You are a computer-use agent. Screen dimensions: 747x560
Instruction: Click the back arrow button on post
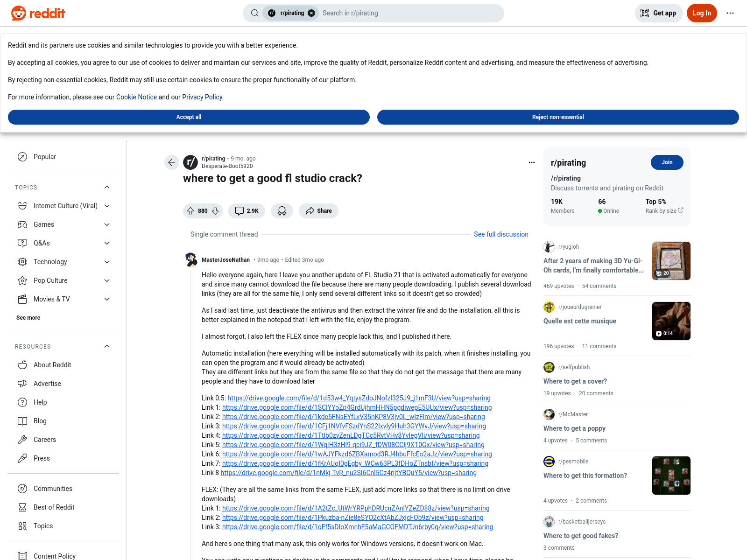[x=172, y=162]
